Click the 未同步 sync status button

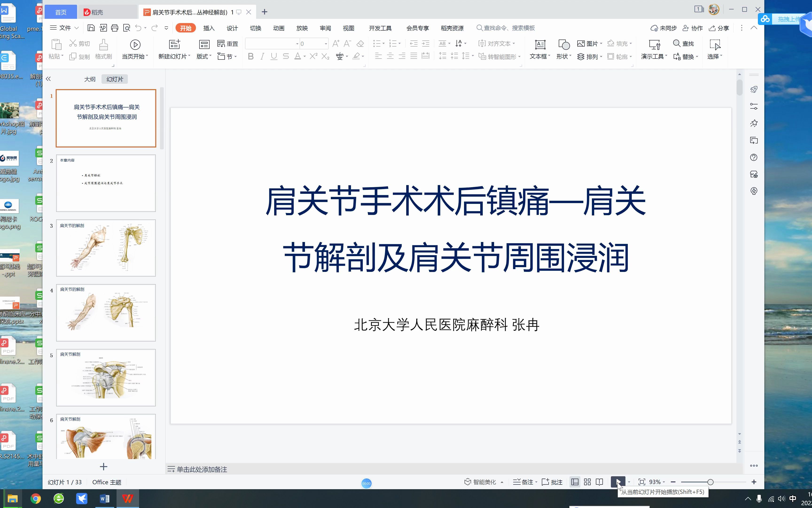(663, 28)
